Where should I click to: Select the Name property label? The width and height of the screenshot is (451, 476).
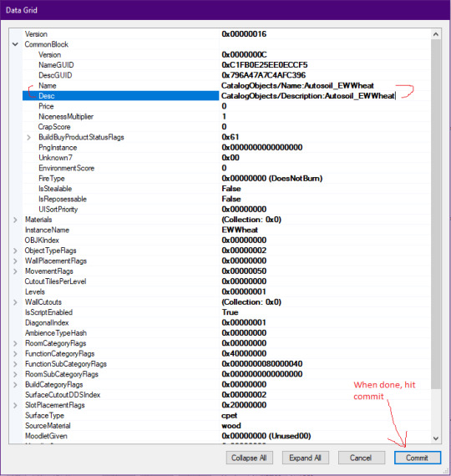pyautogui.click(x=48, y=86)
